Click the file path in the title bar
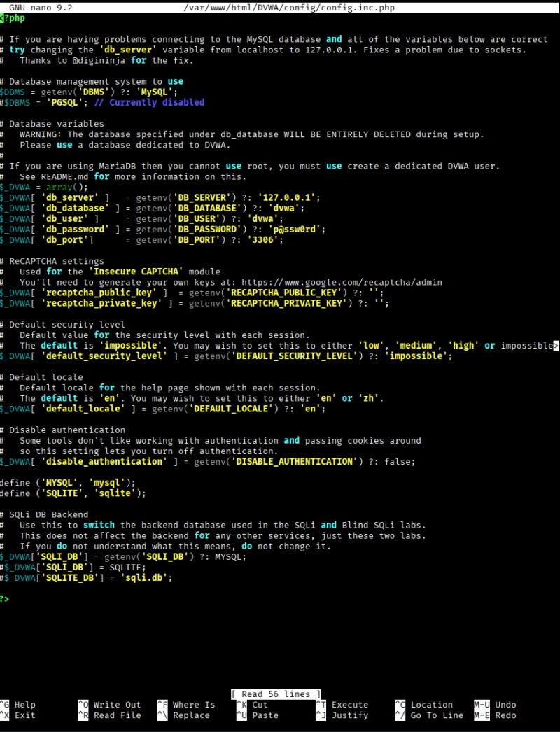560x732 pixels. 289,8
